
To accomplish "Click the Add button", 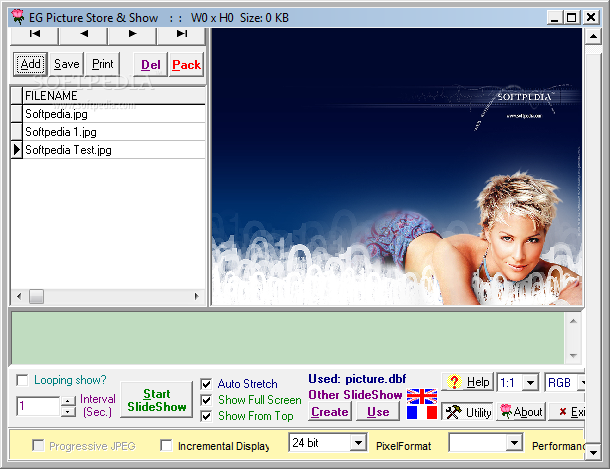I will point(30,64).
